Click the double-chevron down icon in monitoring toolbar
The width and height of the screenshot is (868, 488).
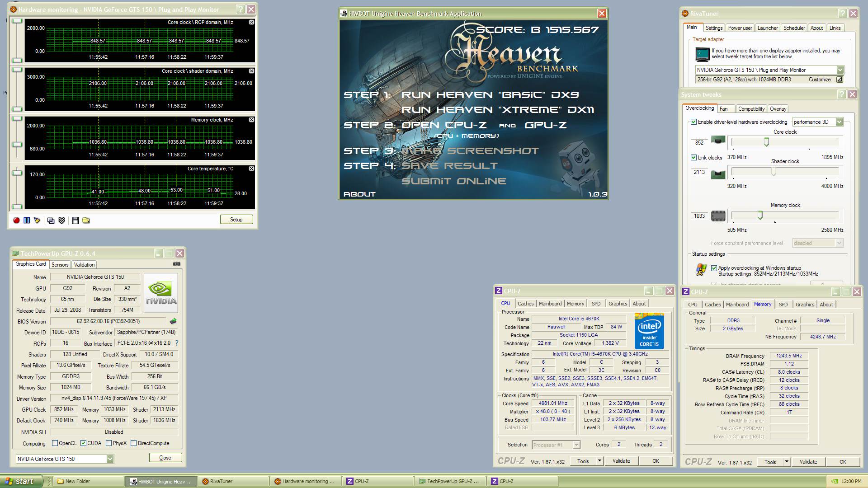point(61,220)
